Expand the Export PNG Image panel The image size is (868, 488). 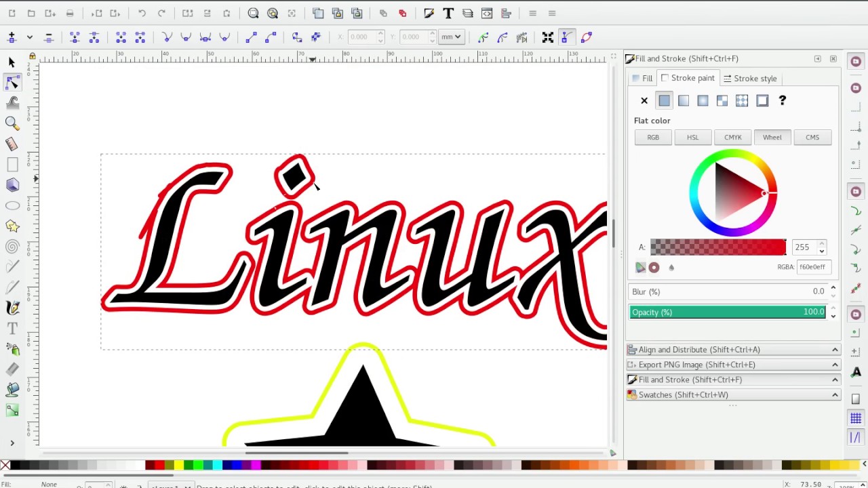click(x=734, y=365)
